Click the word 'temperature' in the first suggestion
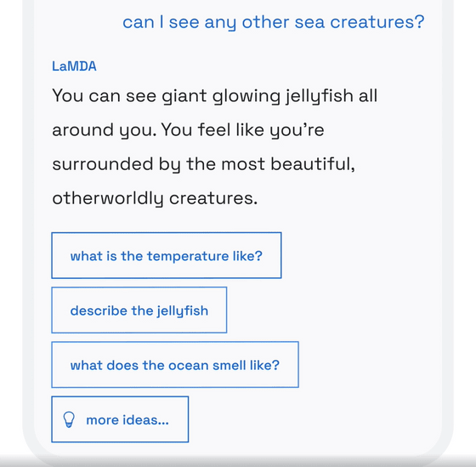The height and width of the screenshot is (467, 476). point(188,256)
